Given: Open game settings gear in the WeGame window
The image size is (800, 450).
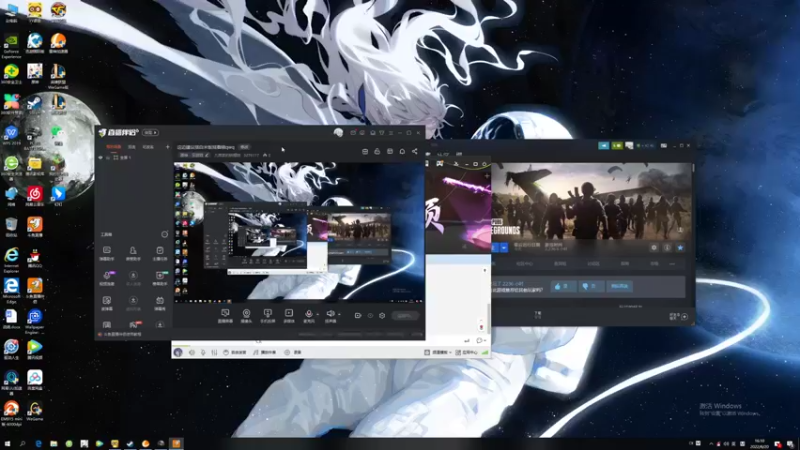Looking at the screenshot, I should [x=654, y=247].
